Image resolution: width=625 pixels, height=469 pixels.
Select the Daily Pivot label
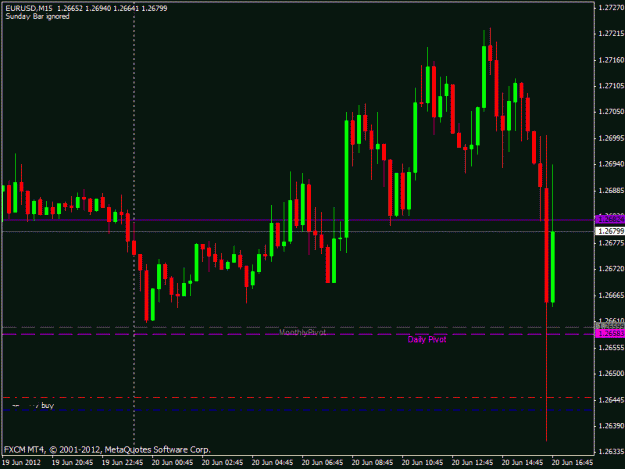(x=426, y=339)
